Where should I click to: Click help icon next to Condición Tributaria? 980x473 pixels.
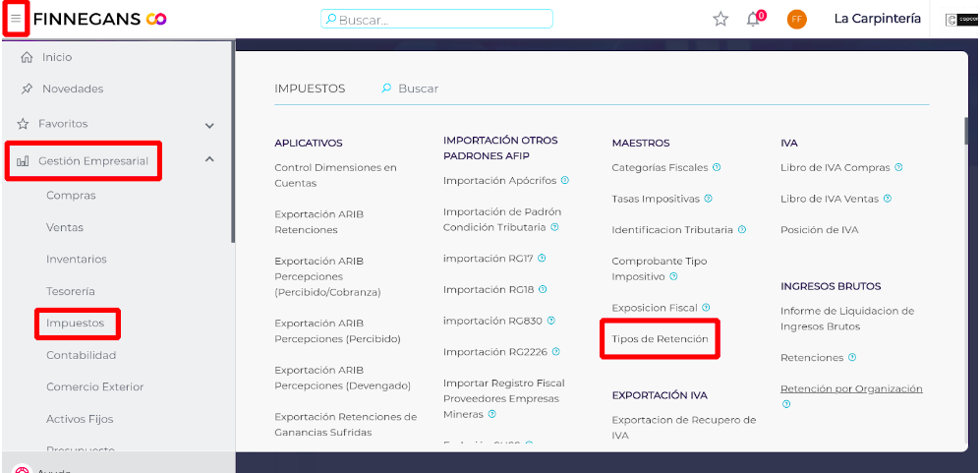coord(555,227)
